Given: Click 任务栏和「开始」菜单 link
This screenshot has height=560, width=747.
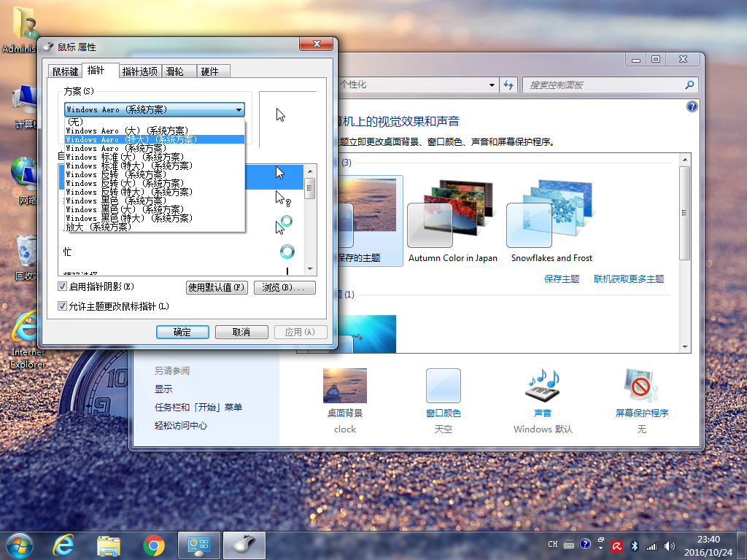Looking at the screenshot, I should tap(198, 408).
